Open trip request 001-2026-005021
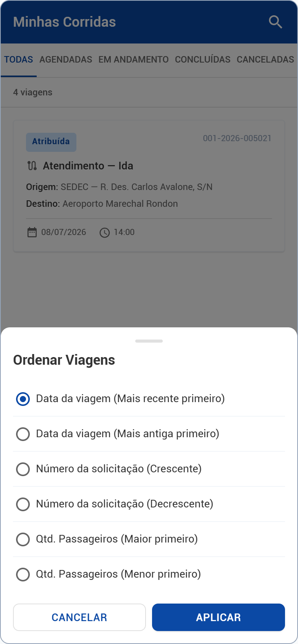The image size is (298, 644). (x=237, y=138)
